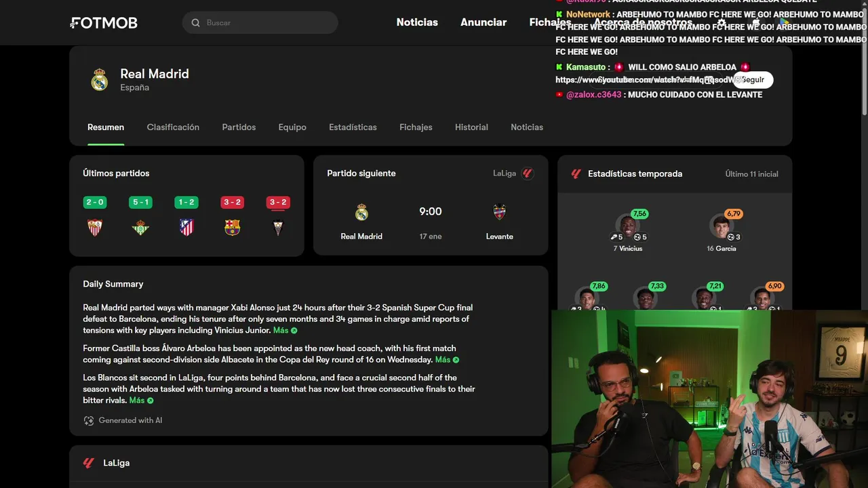Screen dimensions: 868x488
Task: Click Real Madrid crest in next match
Action: pos(361,213)
